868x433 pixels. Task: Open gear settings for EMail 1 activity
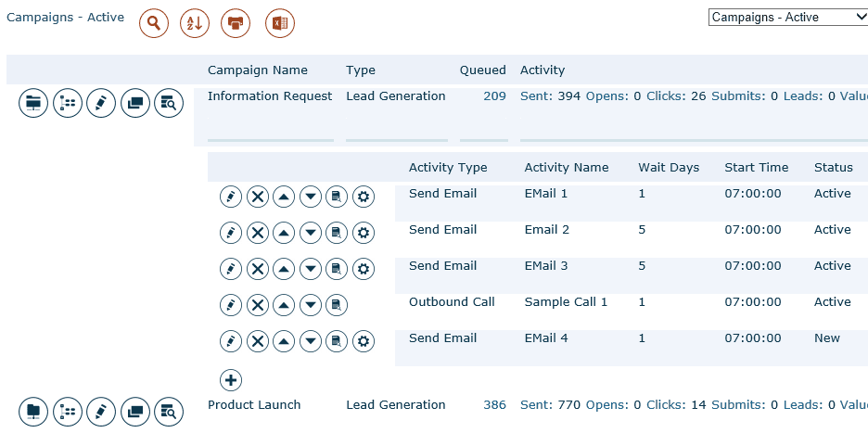coord(364,197)
